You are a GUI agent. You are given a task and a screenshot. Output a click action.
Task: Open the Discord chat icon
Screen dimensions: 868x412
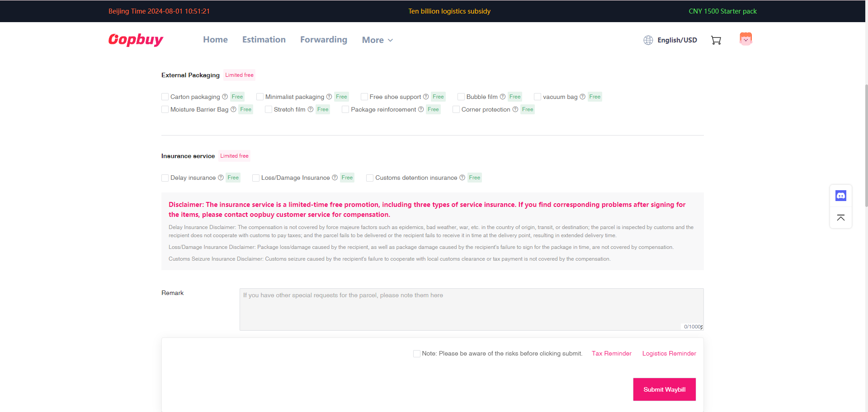[x=840, y=196]
